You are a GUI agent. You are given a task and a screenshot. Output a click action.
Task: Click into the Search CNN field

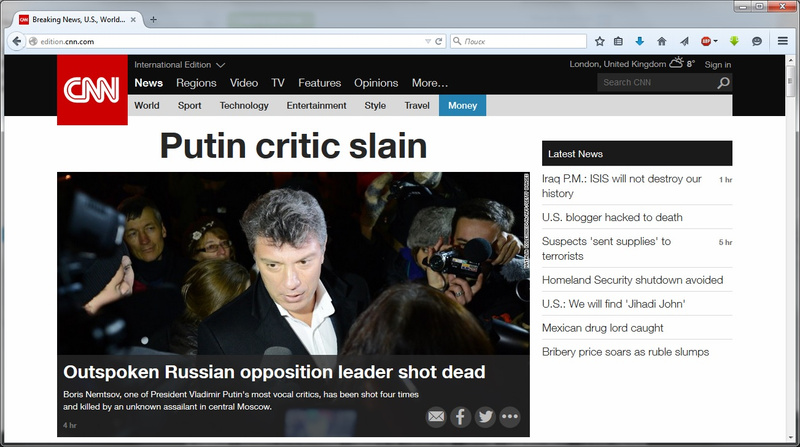[655, 83]
